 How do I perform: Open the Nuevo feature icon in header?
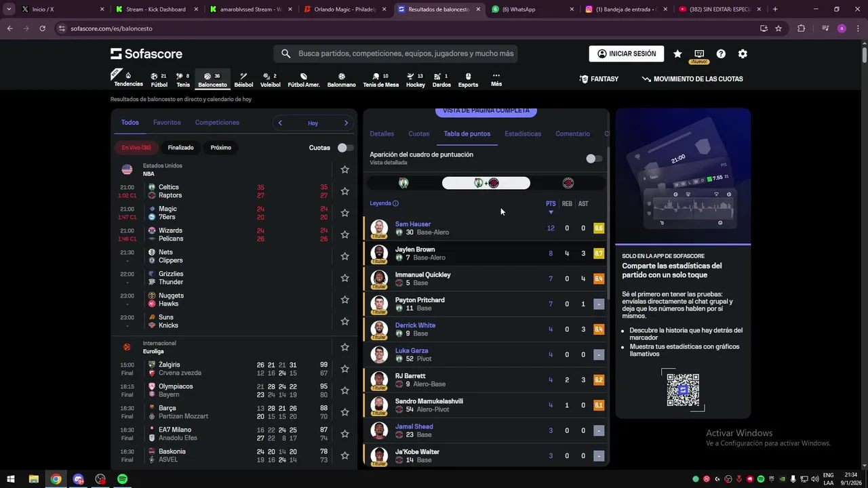[699, 55]
